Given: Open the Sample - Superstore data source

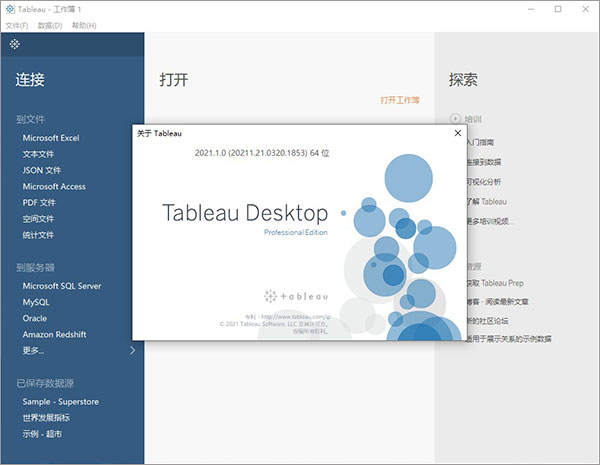Looking at the screenshot, I should (x=59, y=401).
